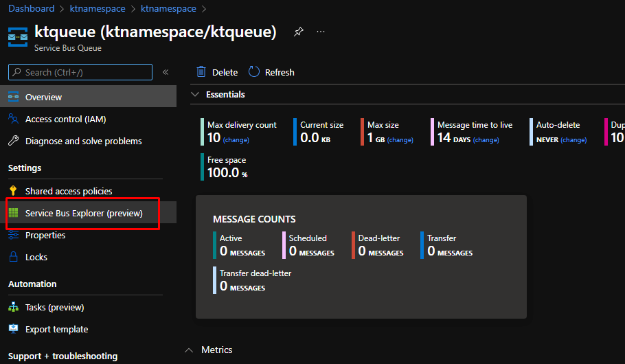
Task: Click the pin to dashboard icon
Action: click(298, 32)
